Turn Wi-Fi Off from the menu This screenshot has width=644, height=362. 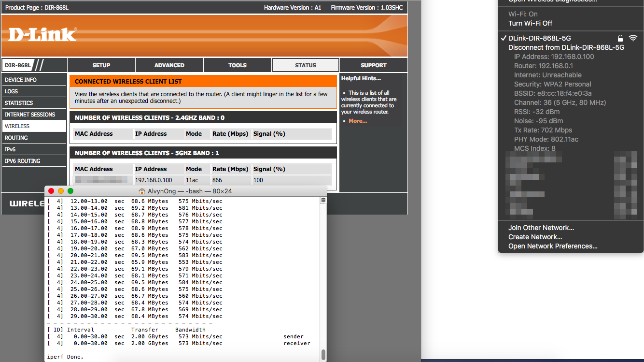point(530,23)
